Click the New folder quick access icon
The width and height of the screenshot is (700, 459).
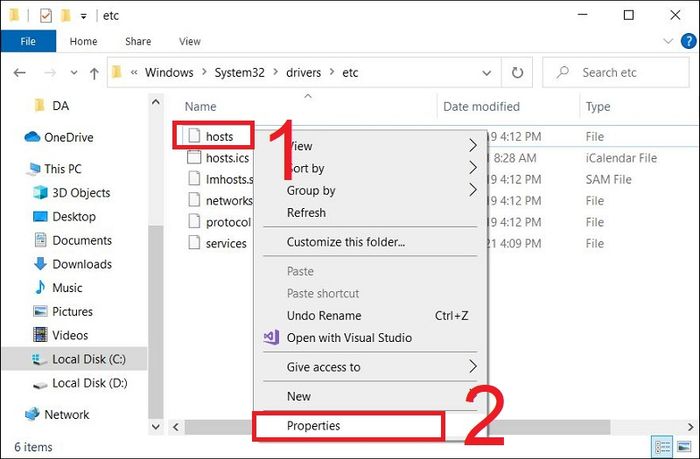coord(66,16)
